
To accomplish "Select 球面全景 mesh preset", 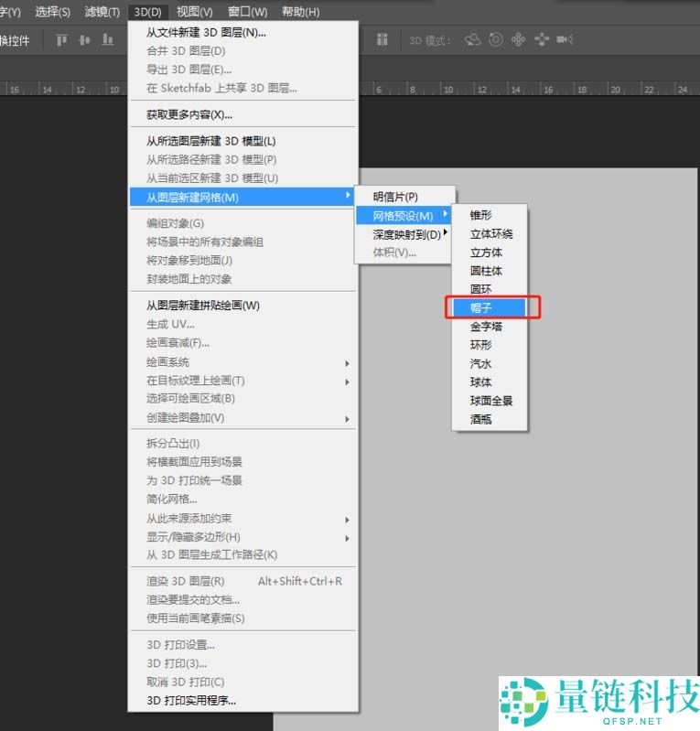I will pos(491,401).
